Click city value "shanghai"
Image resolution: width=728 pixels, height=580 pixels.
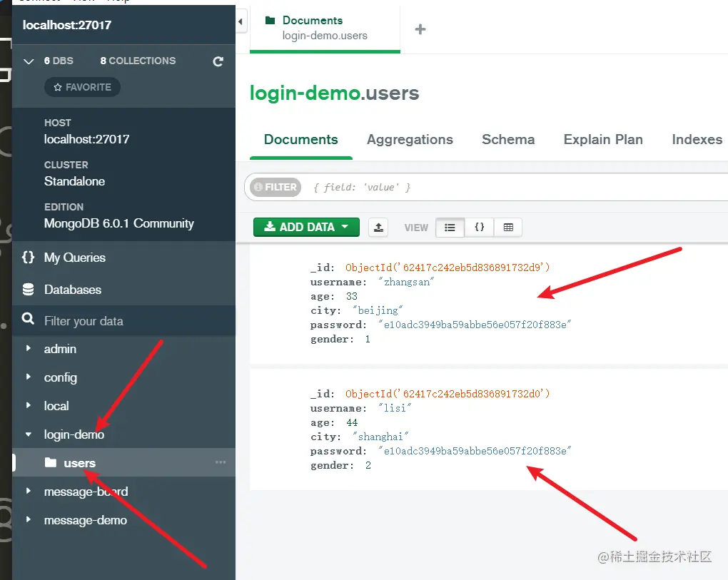pyautogui.click(x=380, y=437)
